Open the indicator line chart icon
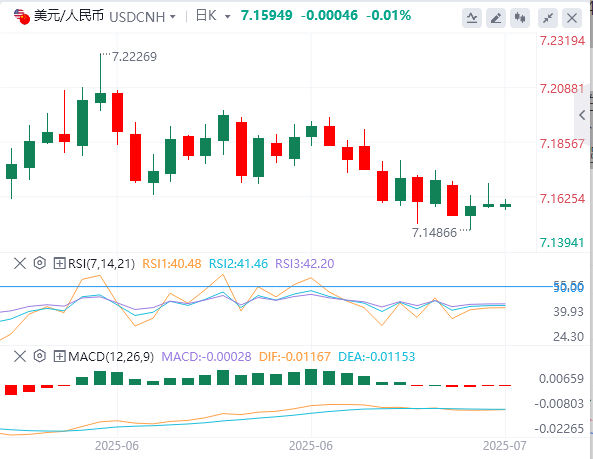This screenshot has height=459, width=593. point(472,18)
